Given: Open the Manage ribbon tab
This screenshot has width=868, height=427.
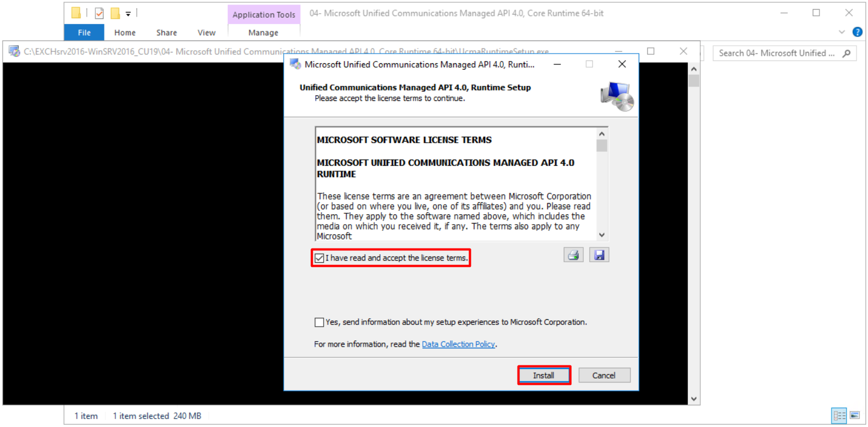Looking at the screenshot, I should click(263, 32).
